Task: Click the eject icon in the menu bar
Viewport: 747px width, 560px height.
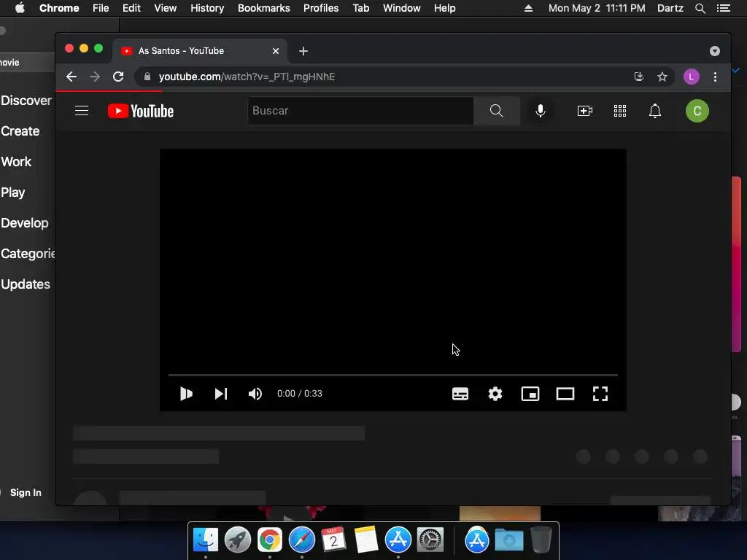Action: click(528, 8)
